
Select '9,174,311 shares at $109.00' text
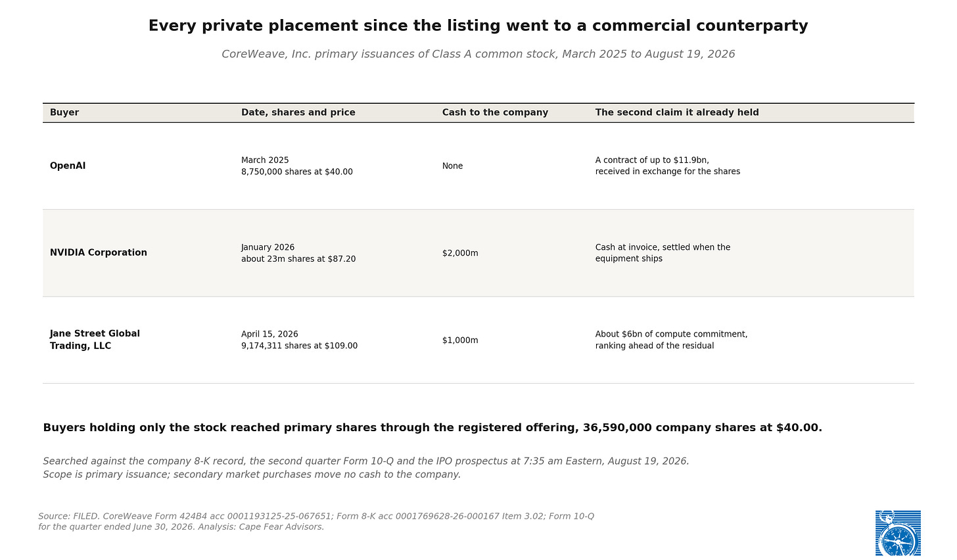(x=299, y=346)
